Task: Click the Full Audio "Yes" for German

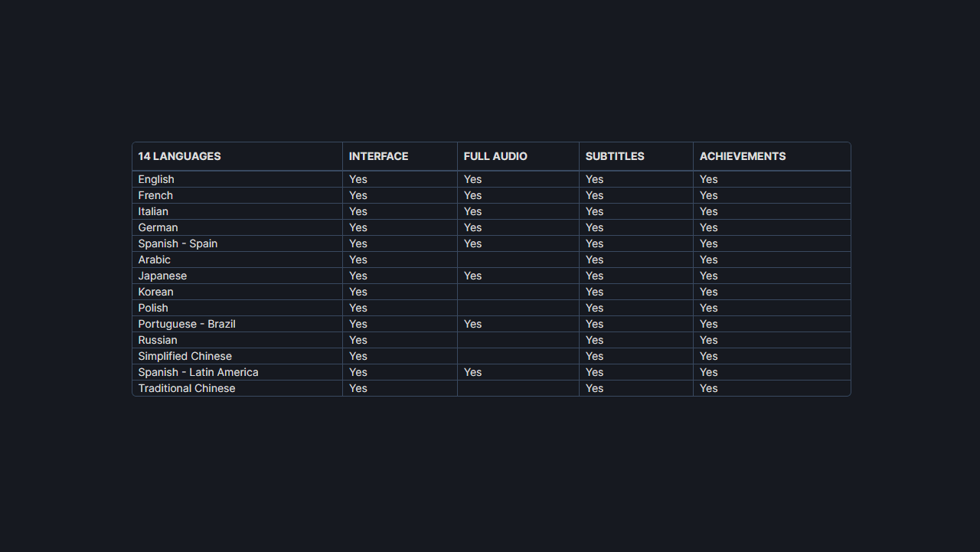Action: pyautogui.click(x=472, y=227)
